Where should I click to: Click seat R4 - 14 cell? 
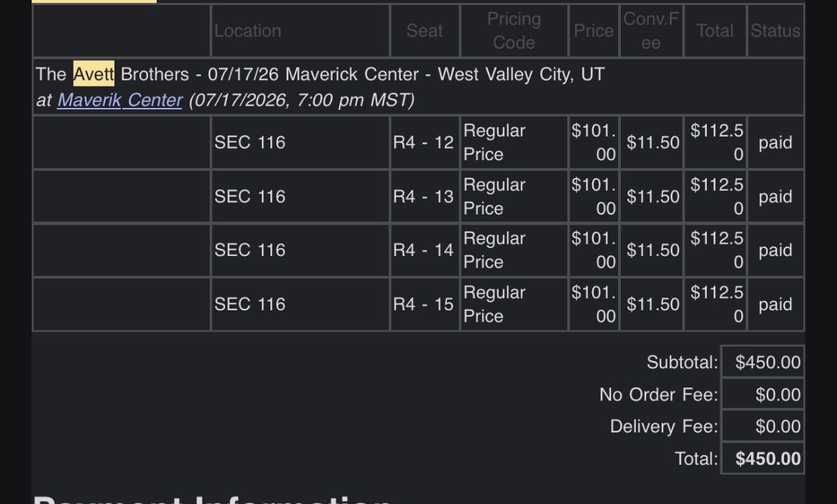pyautogui.click(x=424, y=250)
